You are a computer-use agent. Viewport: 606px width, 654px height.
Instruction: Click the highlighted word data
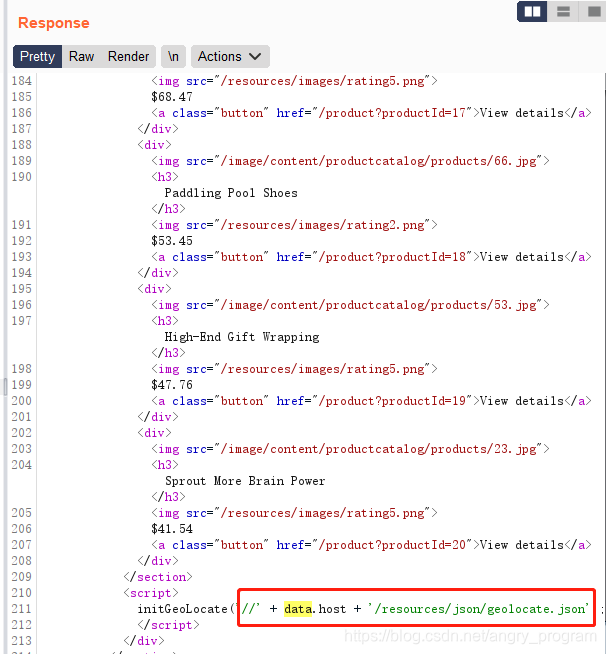(x=298, y=609)
